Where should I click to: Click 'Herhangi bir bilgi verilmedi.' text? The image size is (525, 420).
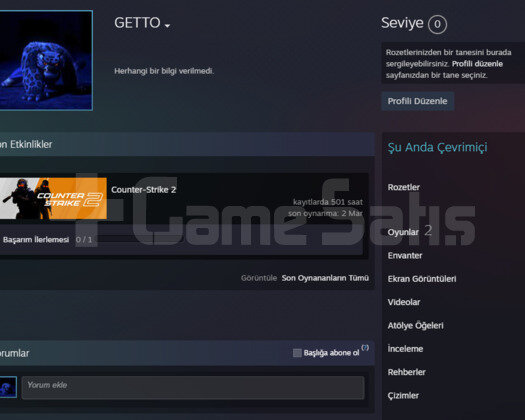click(164, 71)
